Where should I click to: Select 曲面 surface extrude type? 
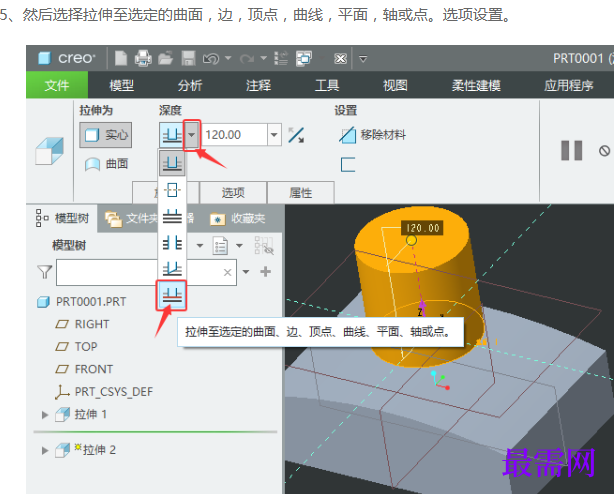[x=106, y=164]
